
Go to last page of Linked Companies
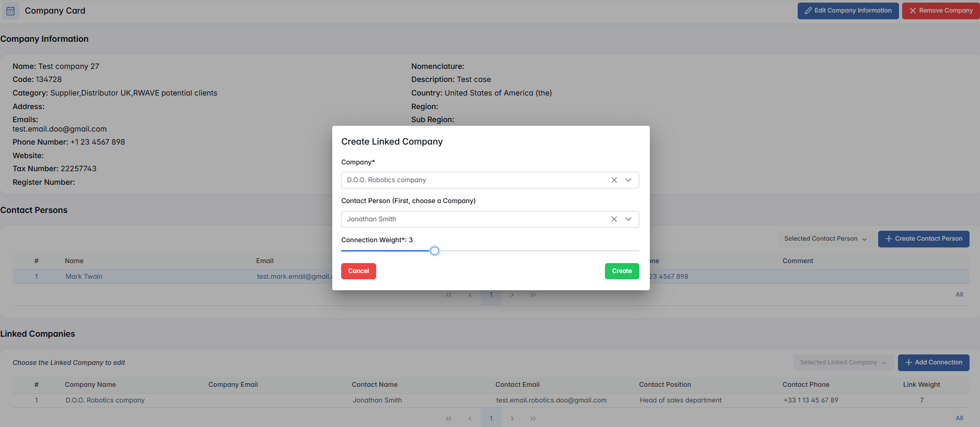[x=533, y=418]
